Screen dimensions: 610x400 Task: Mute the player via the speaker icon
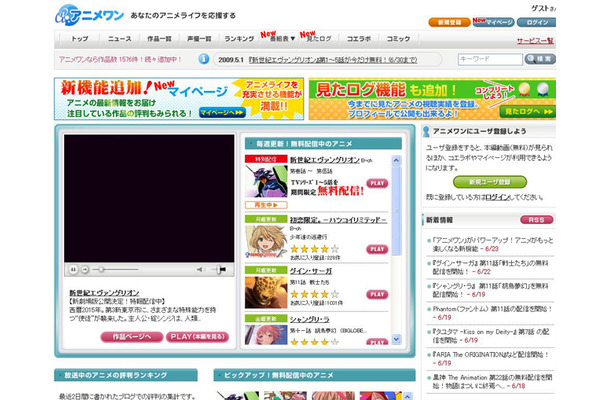point(200,269)
